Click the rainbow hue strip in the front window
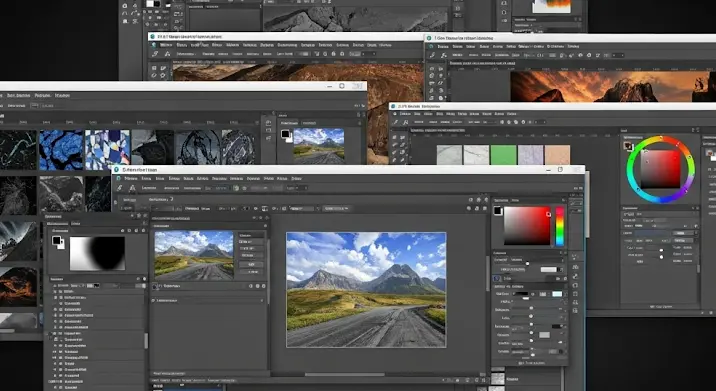Image resolution: width=716 pixels, height=391 pixels. coord(560,226)
